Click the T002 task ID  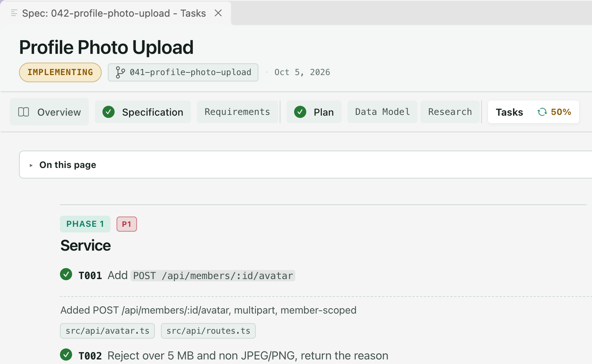[x=90, y=356]
